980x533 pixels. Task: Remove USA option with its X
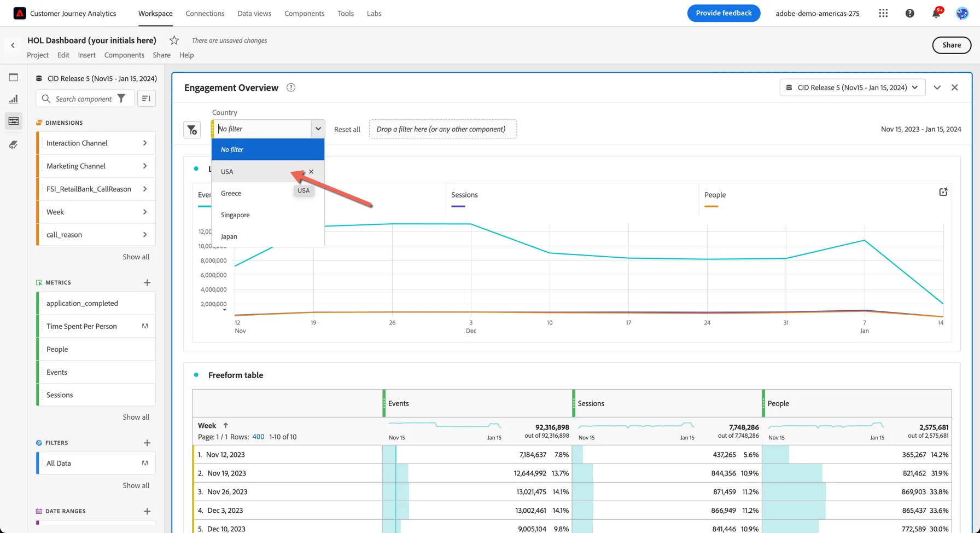pyautogui.click(x=311, y=171)
